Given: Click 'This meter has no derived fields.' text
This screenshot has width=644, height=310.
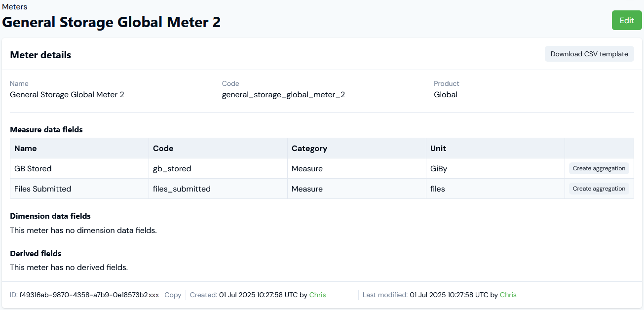Looking at the screenshot, I should [69, 268].
